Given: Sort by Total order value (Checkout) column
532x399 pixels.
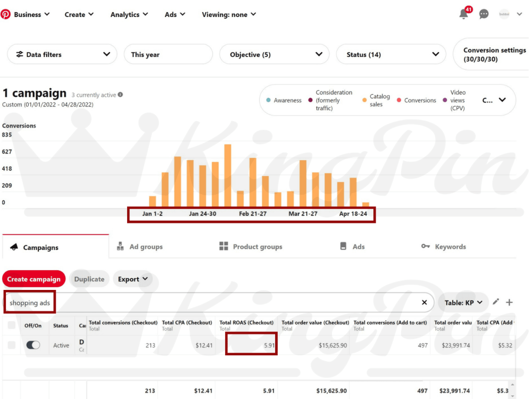Looking at the screenshot, I should click(x=315, y=325).
